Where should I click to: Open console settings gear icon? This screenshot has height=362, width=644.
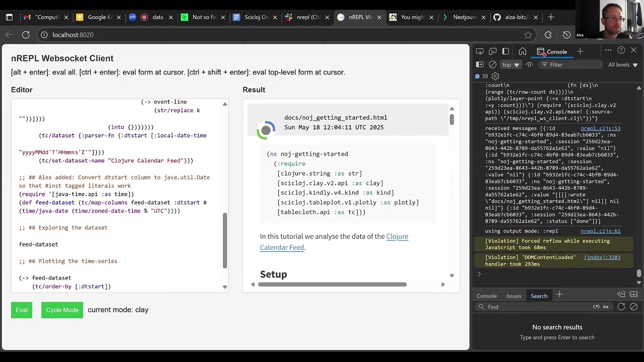pyautogui.click(x=495, y=76)
